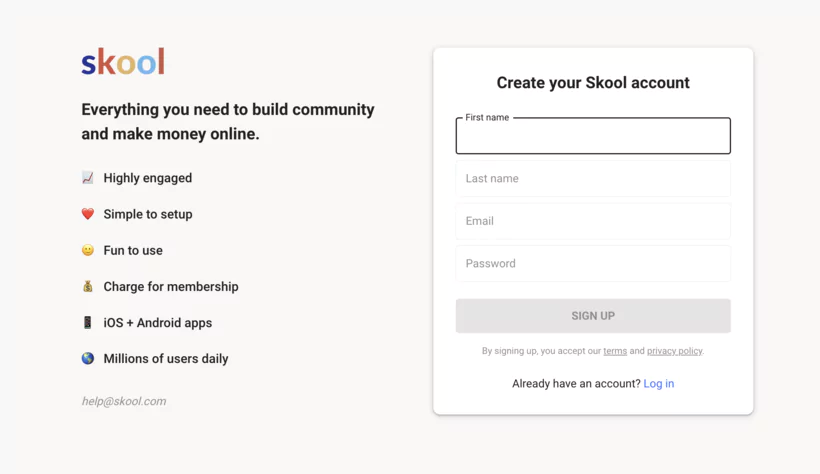Select the Password input box

click(x=593, y=263)
